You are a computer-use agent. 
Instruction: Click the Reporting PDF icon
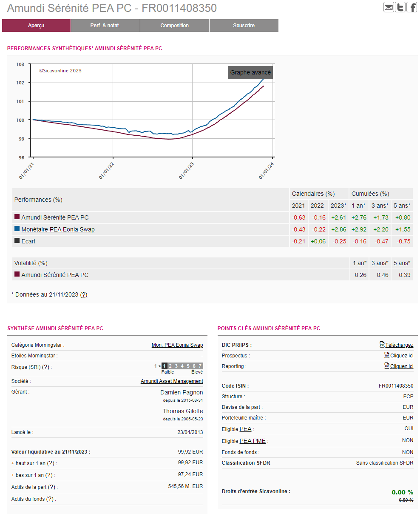click(387, 366)
